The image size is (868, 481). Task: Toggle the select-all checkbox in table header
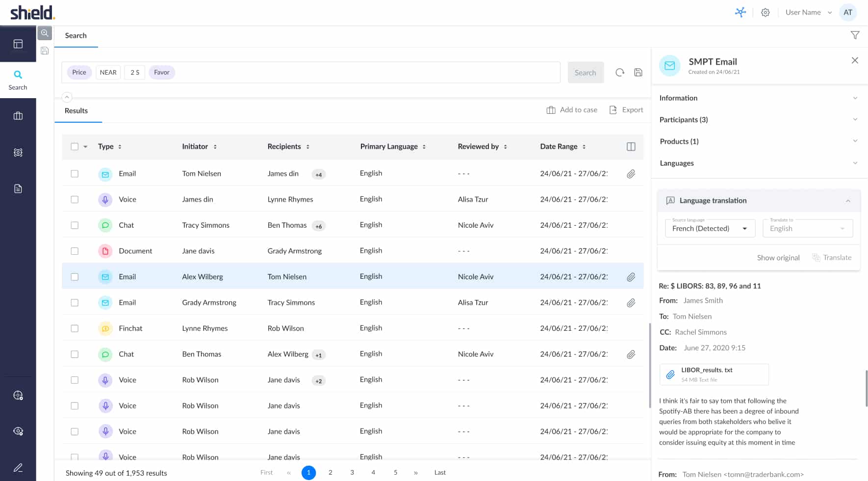pyautogui.click(x=75, y=147)
